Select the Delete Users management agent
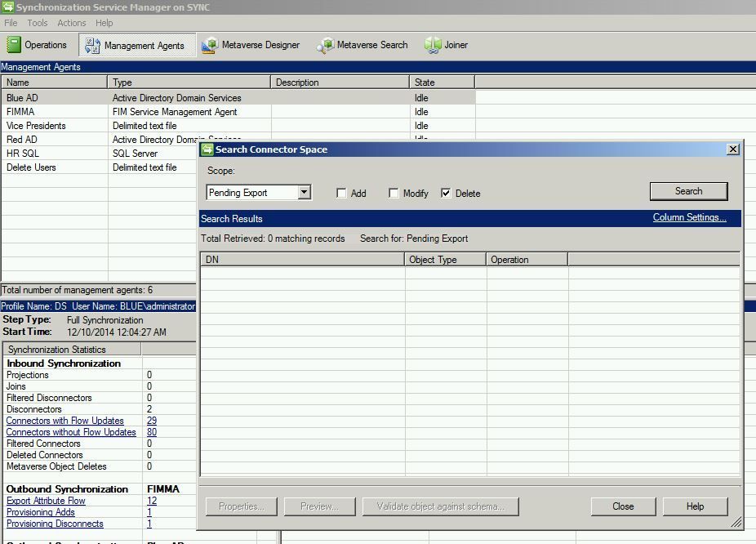This screenshot has width=756, height=544. coord(100,167)
